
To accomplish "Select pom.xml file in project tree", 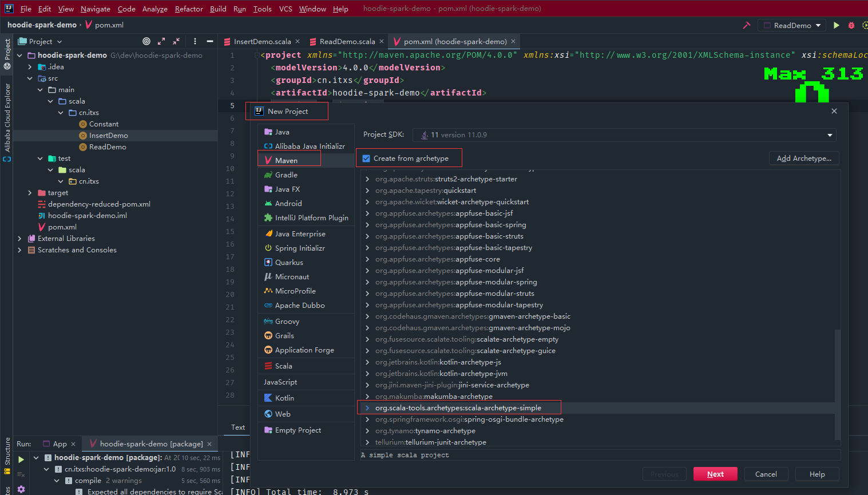I will [62, 227].
